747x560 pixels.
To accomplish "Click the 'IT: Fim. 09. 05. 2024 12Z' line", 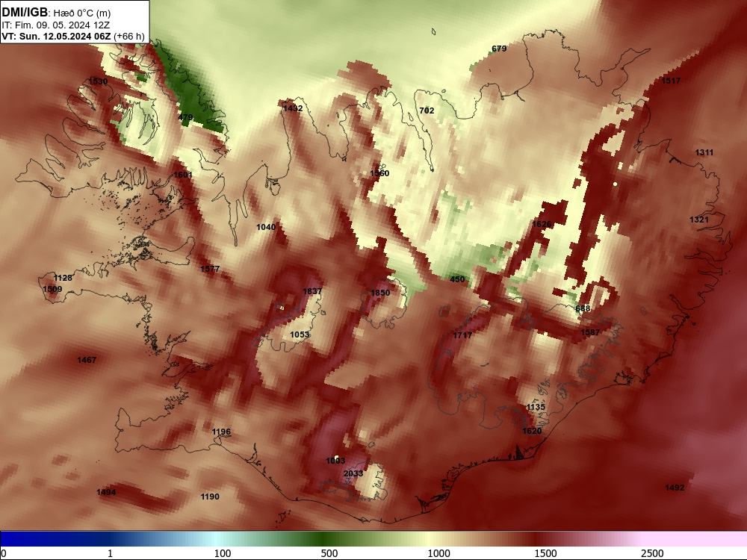I will [x=56, y=25].
